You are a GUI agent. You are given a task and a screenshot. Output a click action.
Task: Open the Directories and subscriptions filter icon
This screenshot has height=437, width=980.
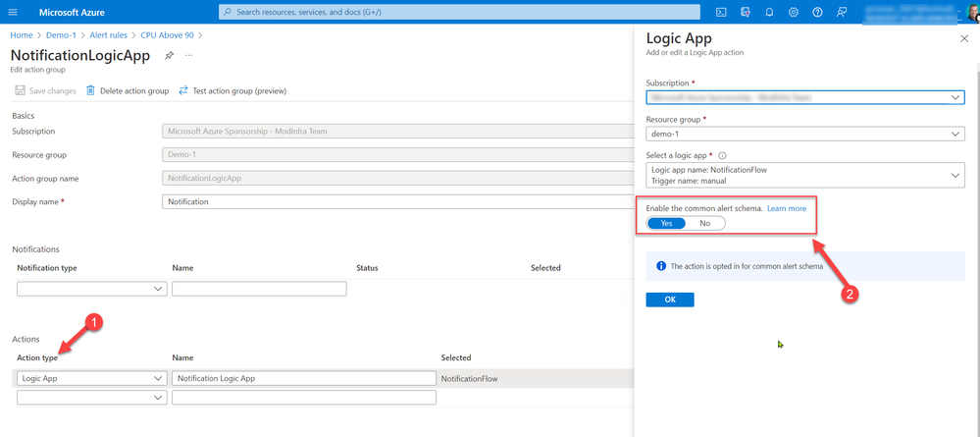pyautogui.click(x=745, y=12)
